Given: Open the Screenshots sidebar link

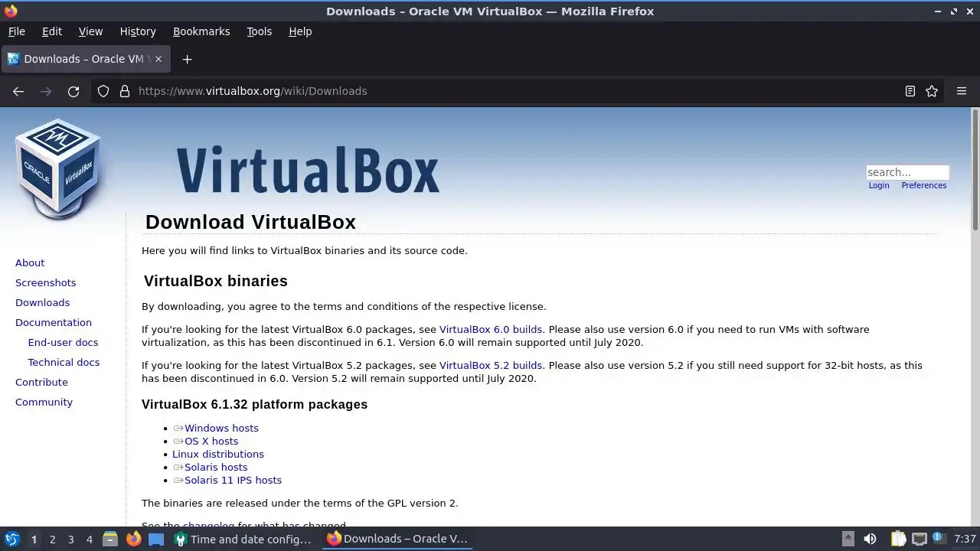Looking at the screenshot, I should (x=45, y=282).
